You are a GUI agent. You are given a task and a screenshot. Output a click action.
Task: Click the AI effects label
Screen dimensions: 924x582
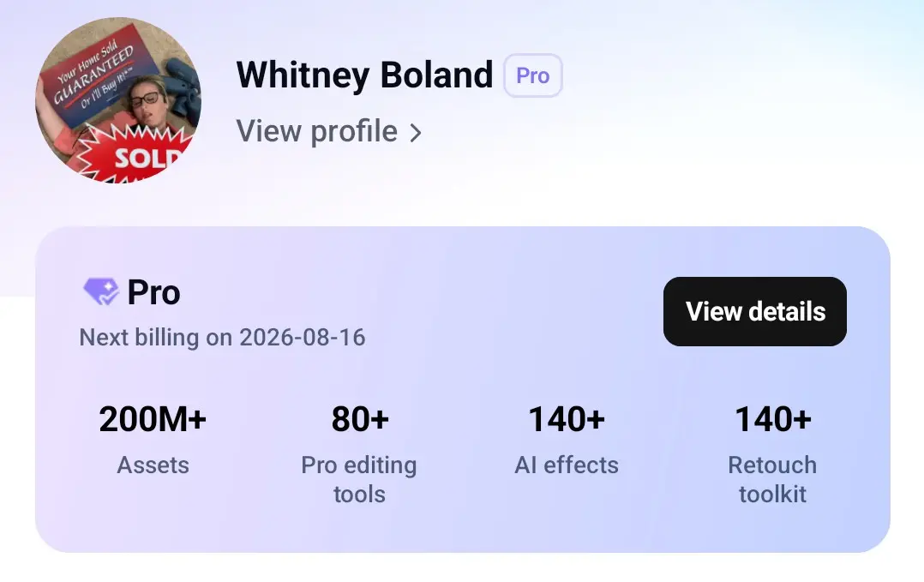567,465
